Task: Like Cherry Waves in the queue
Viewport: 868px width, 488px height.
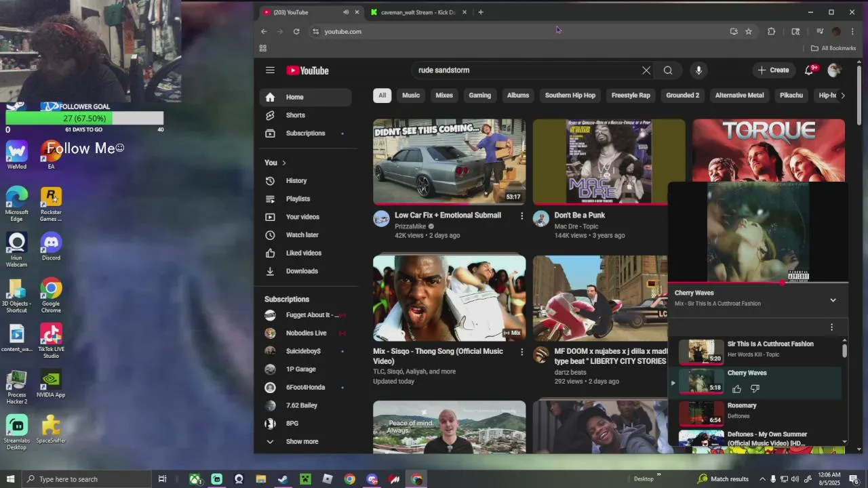Action: tap(737, 388)
